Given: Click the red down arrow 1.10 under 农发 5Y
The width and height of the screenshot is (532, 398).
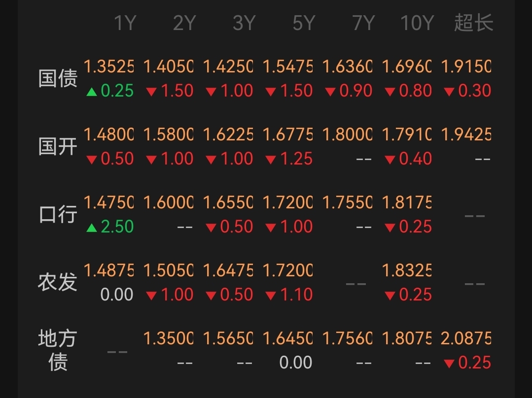Looking at the screenshot, I should 289,294.
